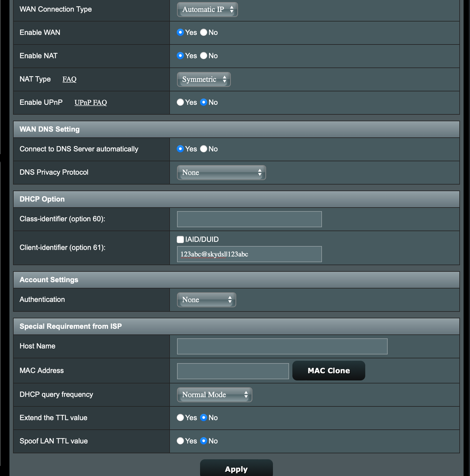
Task: Enable UPnP by selecting Yes
Action: (x=180, y=102)
